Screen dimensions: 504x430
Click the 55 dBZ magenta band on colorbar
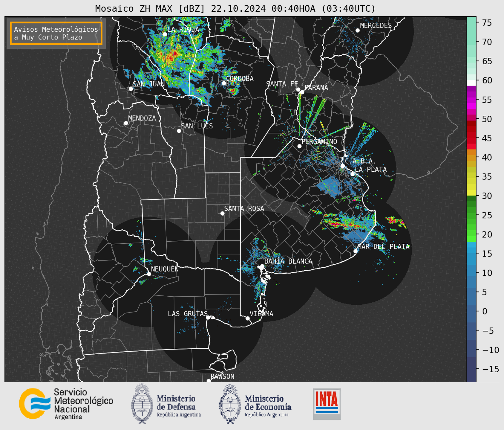(x=471, y=100)
